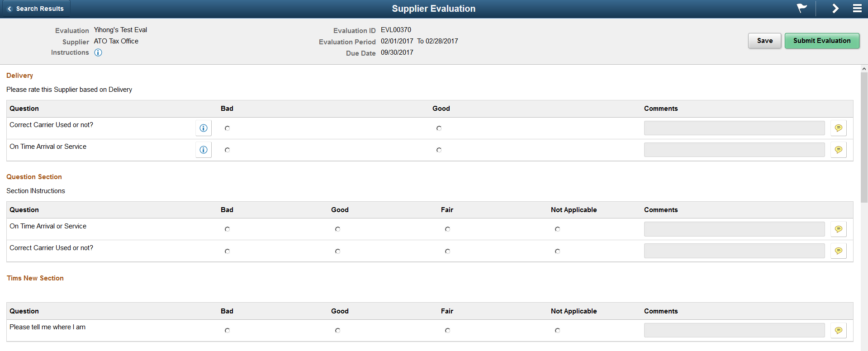Image resolution: width=868 pixels, height=351 pixels.
Task: Rate 'Correct Carrier Used or not?' as Bad under Delivery
Action: (x=227, y=128)
